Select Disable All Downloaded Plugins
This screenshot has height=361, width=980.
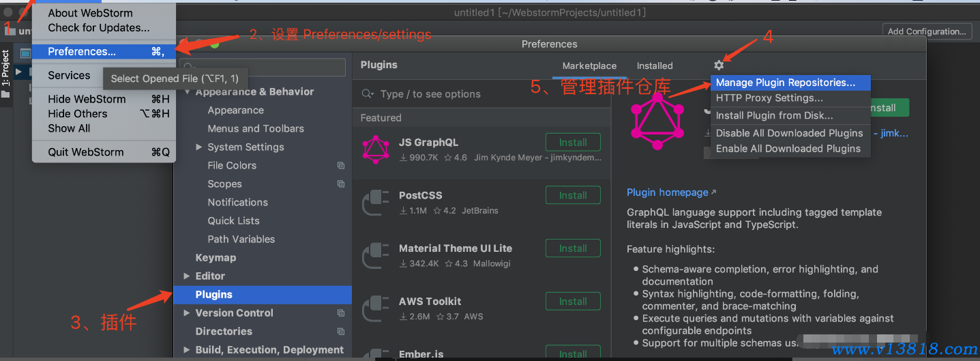pyautogui.click(x=790, y=134)
